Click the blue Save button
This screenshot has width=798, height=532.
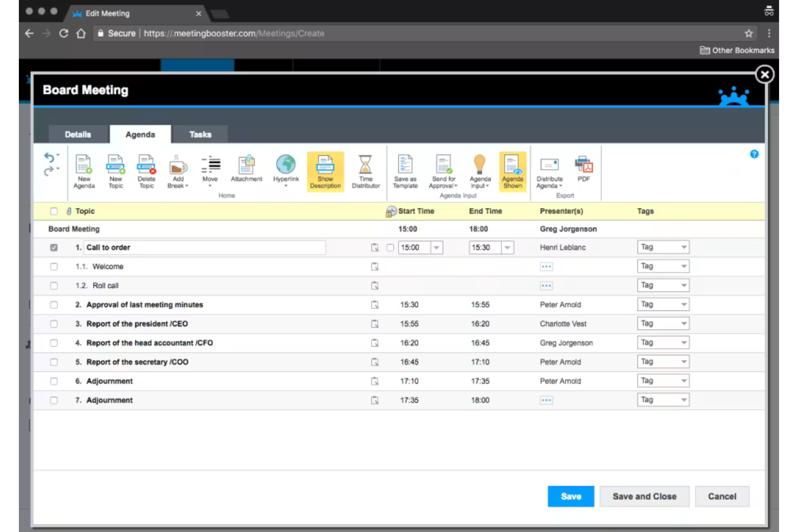coord(570,496)
